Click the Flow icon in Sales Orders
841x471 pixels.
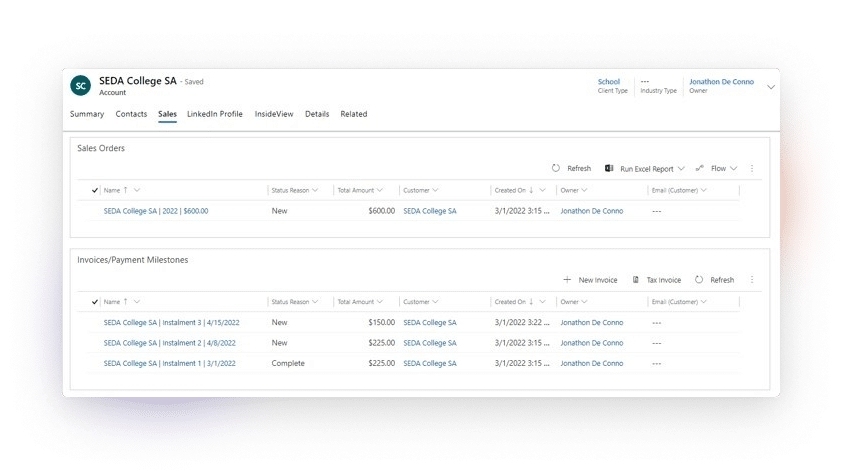point(699,168)
